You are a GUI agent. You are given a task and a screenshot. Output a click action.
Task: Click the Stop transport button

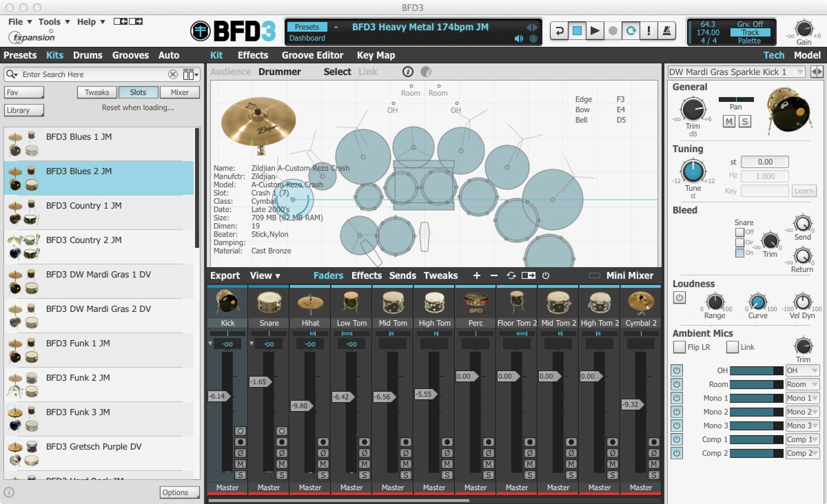(x=577, y=31)
